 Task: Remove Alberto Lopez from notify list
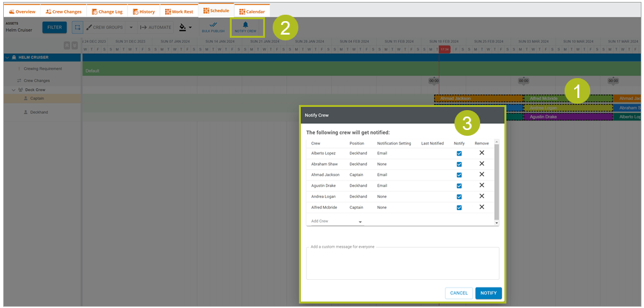point(482,153)
